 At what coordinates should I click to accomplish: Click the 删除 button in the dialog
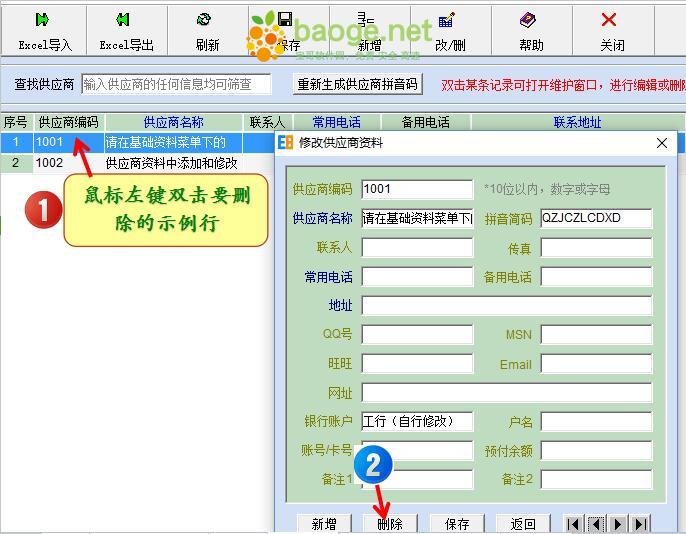point(390,524)
